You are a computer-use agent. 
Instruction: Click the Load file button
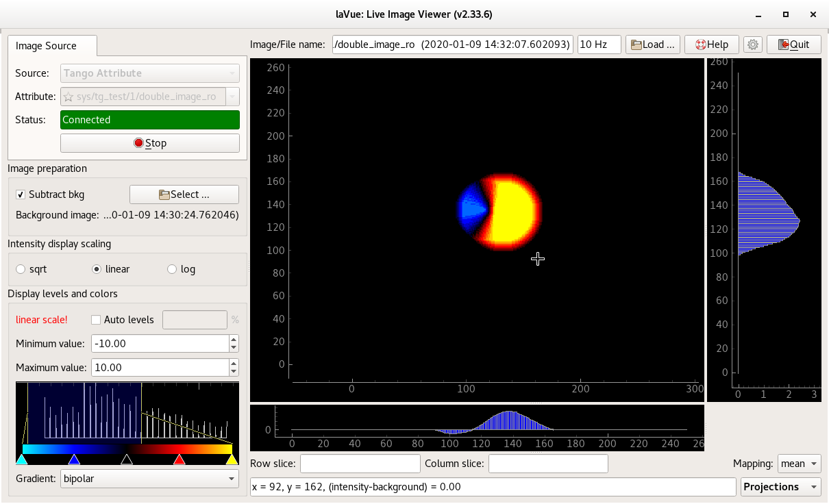click(x=652, y=45)
